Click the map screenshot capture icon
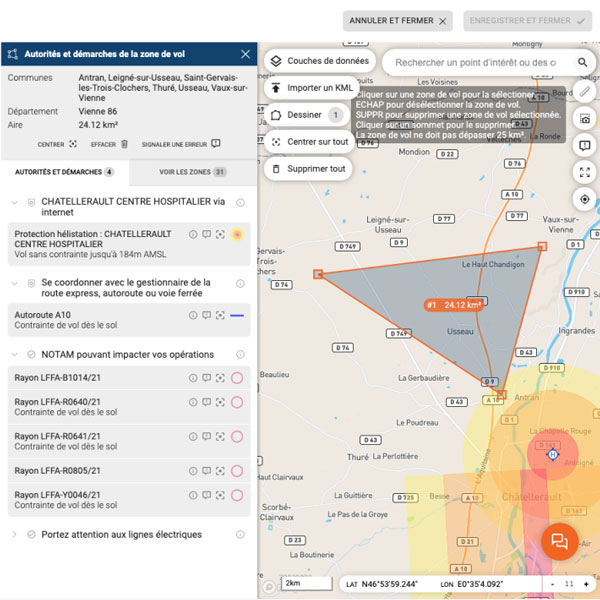This screenshot has height=600, width=600. pyautogui.click(x=584, y=119)
